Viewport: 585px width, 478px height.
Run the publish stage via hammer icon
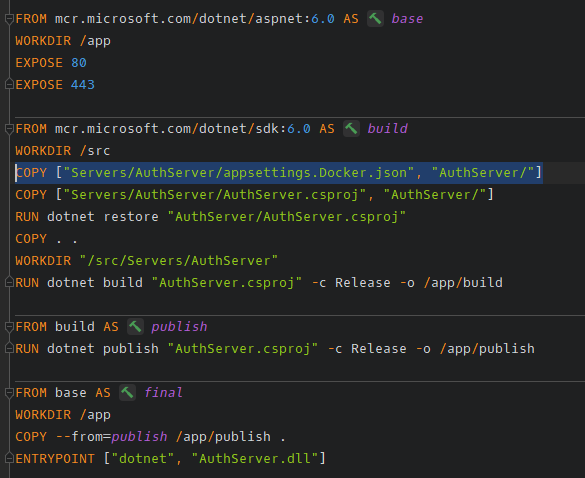click(x=135, y=327)
